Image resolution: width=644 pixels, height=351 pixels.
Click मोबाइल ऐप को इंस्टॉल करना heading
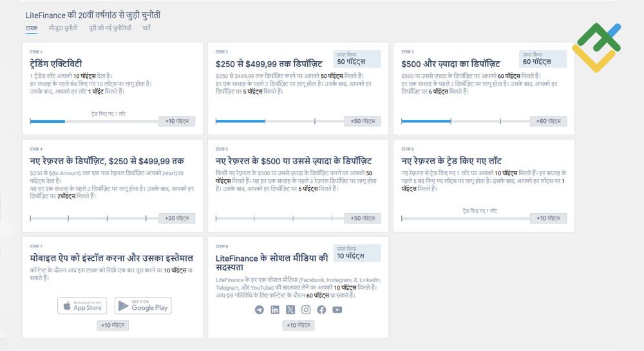point(111,258)
